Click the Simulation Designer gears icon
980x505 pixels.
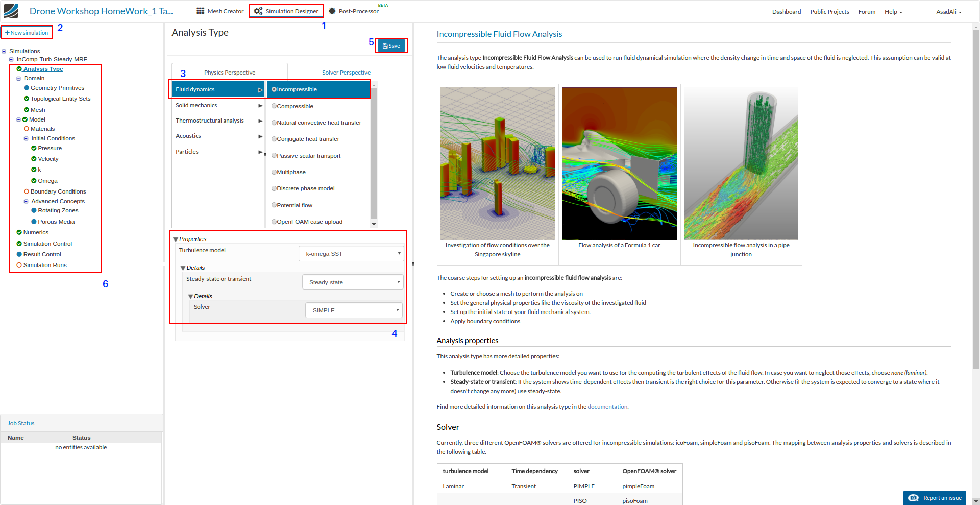258,11
